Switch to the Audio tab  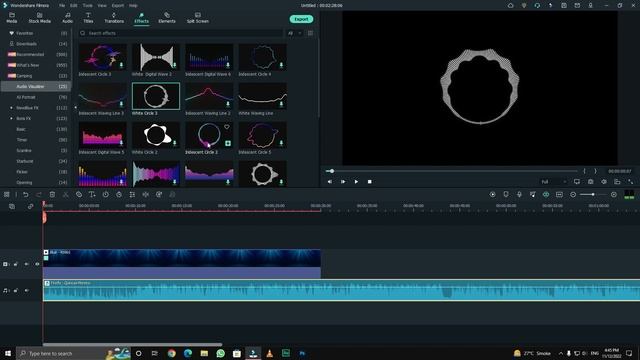[67, 18]
